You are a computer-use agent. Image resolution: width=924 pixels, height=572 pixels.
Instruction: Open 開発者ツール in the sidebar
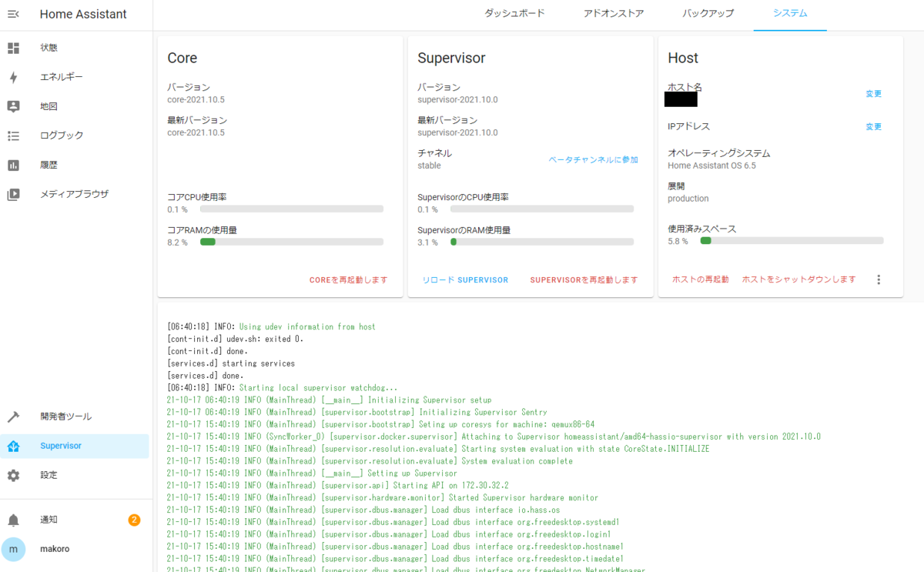pos(75,416)
